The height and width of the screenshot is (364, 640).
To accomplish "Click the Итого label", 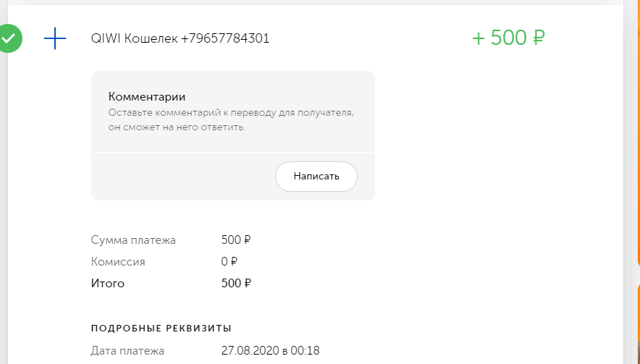I will pos(108,284).
